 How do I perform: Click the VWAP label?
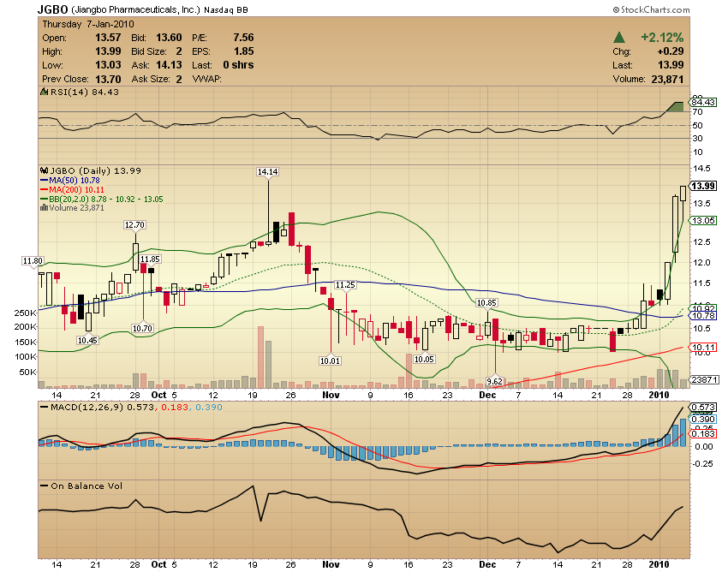point(206,79)
